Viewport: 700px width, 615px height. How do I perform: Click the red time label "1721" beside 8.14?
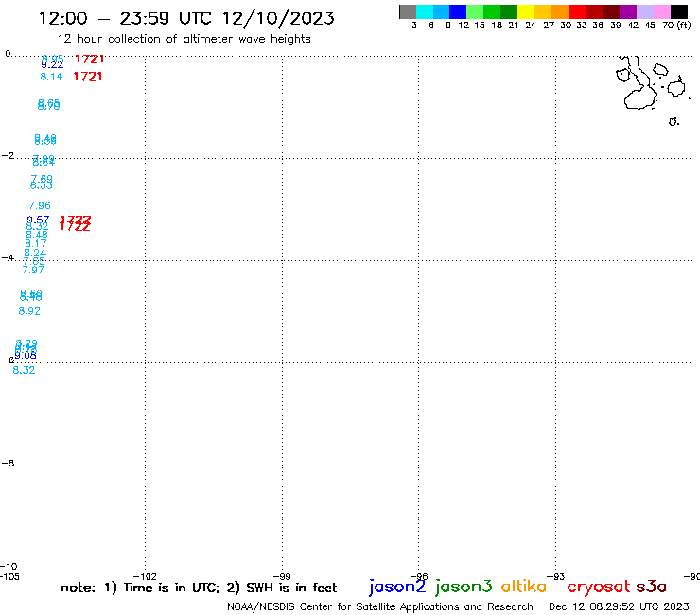[x=87, y=77]
